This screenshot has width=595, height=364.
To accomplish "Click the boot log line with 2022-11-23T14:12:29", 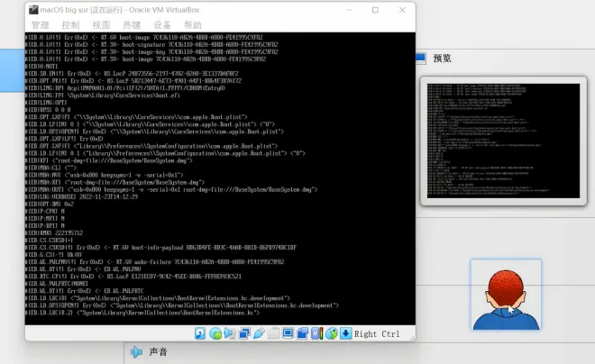I will click(x=81, y=196).
